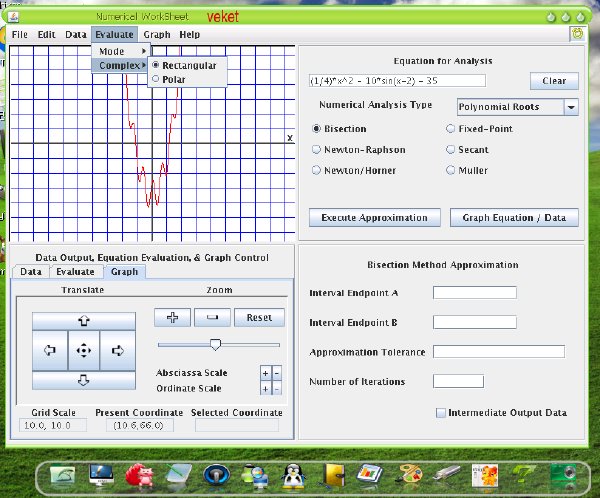Click the clock icon in the menu bar corner
This screenshot has height=498, width=600.
coord(577,34)
